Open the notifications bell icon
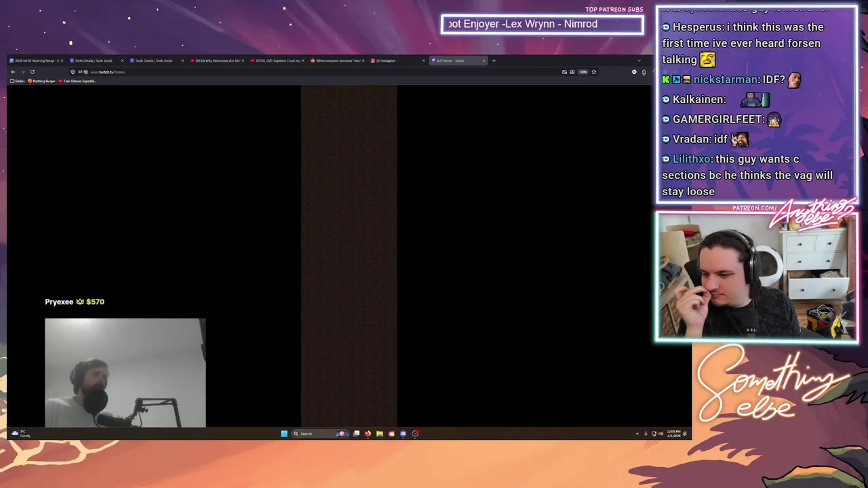Screen dimensions: 868x488 (x=685, y=434)
